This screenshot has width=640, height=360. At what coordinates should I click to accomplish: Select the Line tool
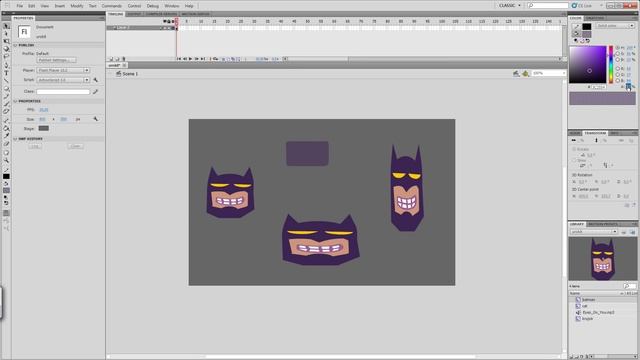click(x=6, y=81)
